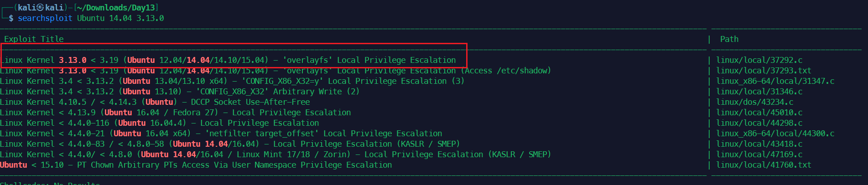
Task: Select the CONFIG_X86_X32=y Local Privilege Escalation line
Action: (x=232, y=81)
